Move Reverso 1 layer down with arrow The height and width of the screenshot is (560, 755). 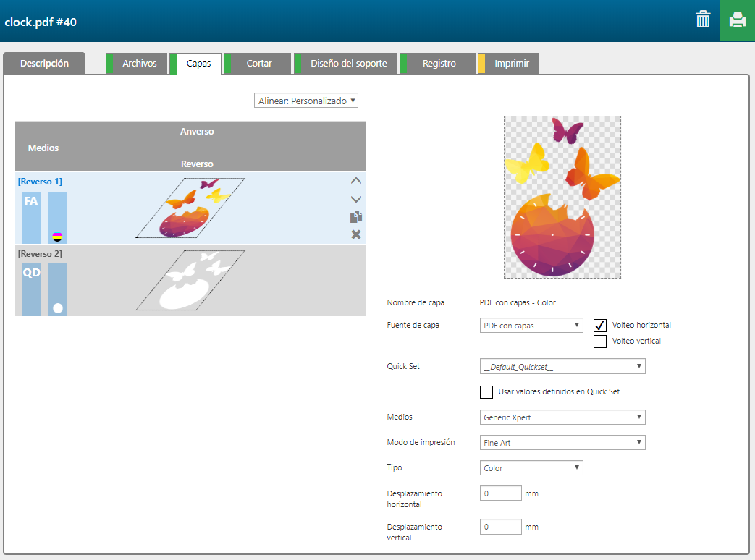[355, 199]
